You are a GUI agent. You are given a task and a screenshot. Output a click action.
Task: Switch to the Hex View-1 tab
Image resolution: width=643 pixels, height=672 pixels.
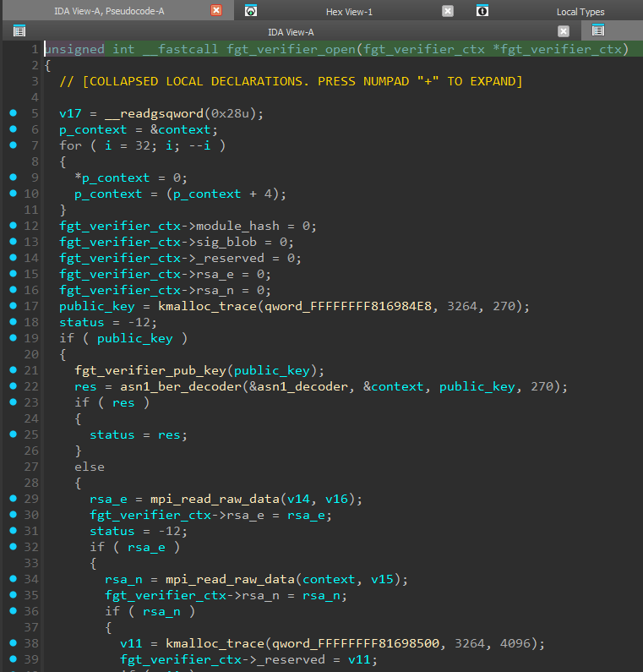point(349,12)
